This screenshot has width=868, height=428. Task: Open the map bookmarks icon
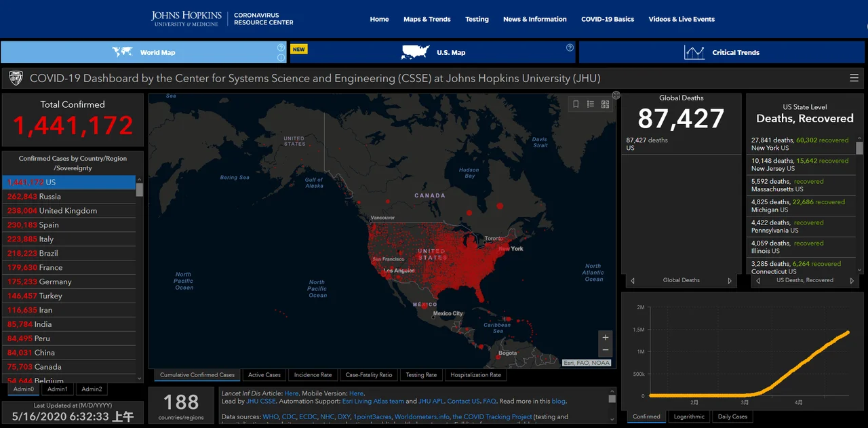(x=576, y=104)
